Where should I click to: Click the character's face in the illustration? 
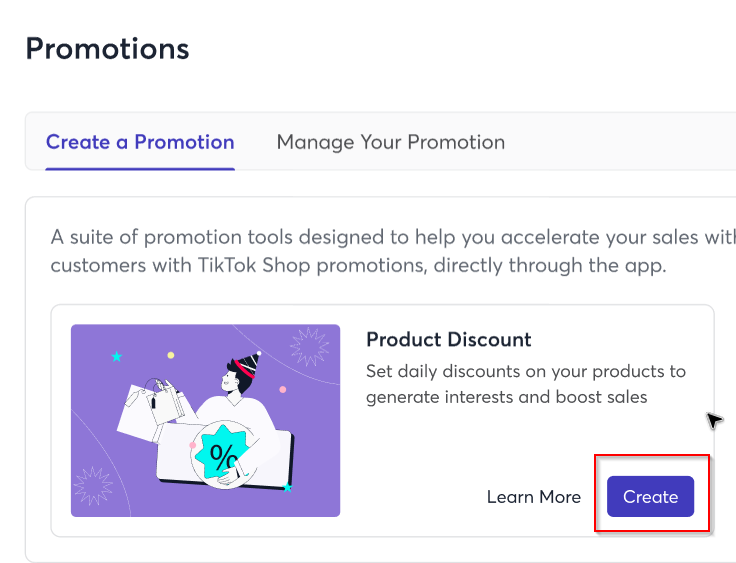(x=229, y=380)
